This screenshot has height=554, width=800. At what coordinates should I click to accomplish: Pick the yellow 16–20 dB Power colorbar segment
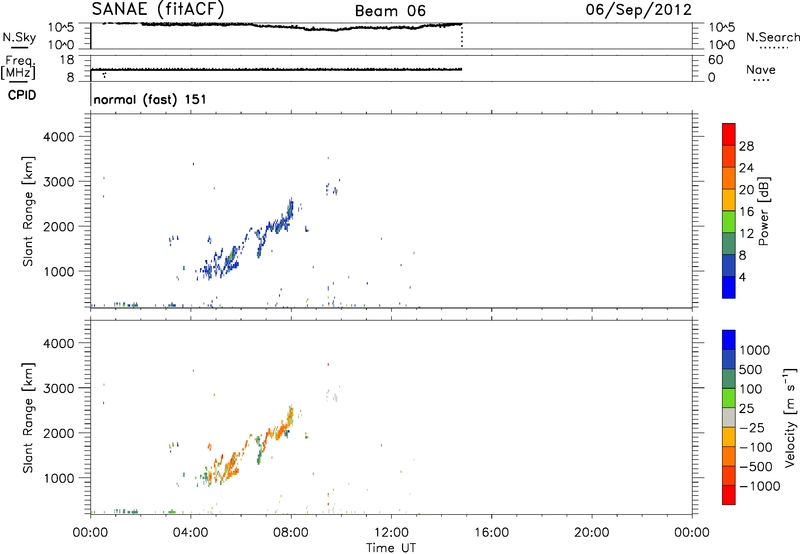pyautogui.click(x=729, y=200)
